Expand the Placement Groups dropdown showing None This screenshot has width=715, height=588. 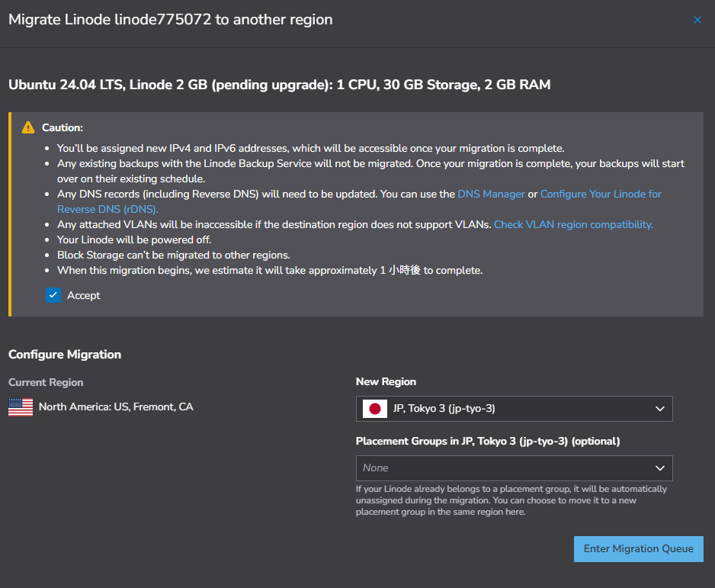click(x=514, y=468)
